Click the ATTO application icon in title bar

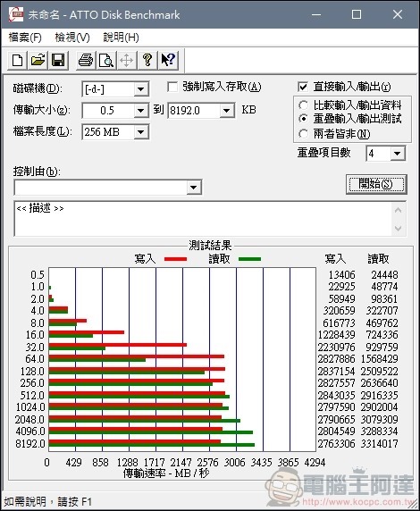16,14
